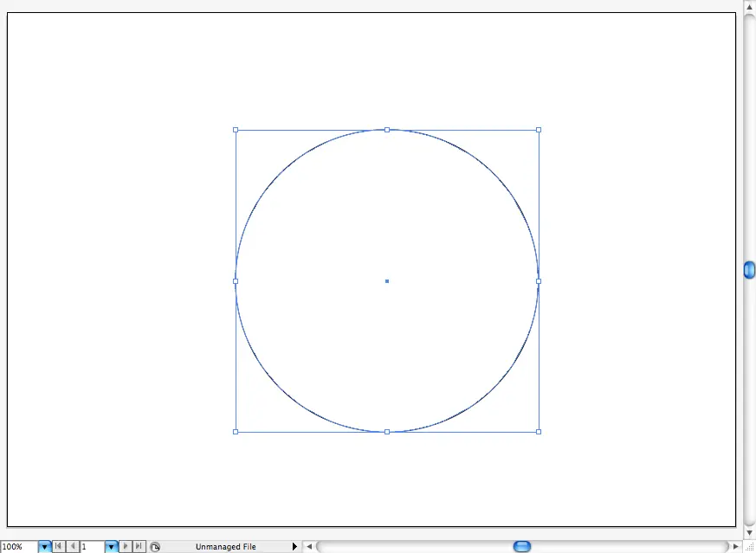The height and width of the screenshot is (553, 756).
Task: Click the vertical scrollbar blue thumb
Action: pos(749,270)
